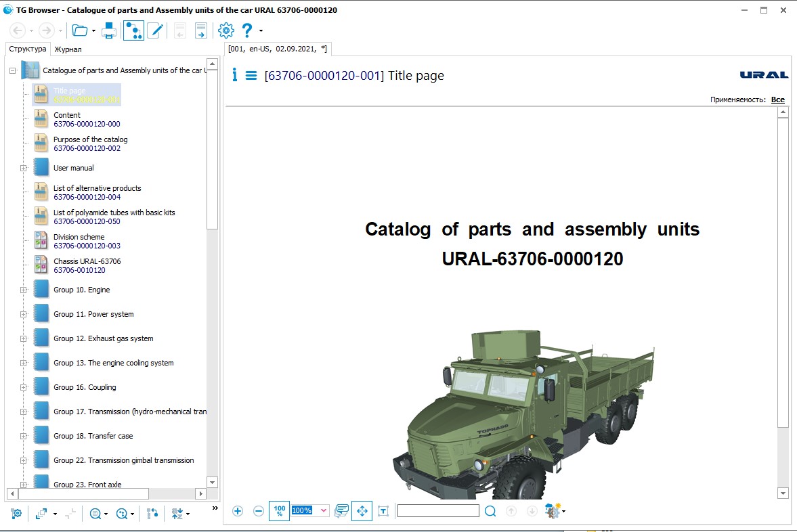Click the comments speech bubble icon

[x=341, y=511]
